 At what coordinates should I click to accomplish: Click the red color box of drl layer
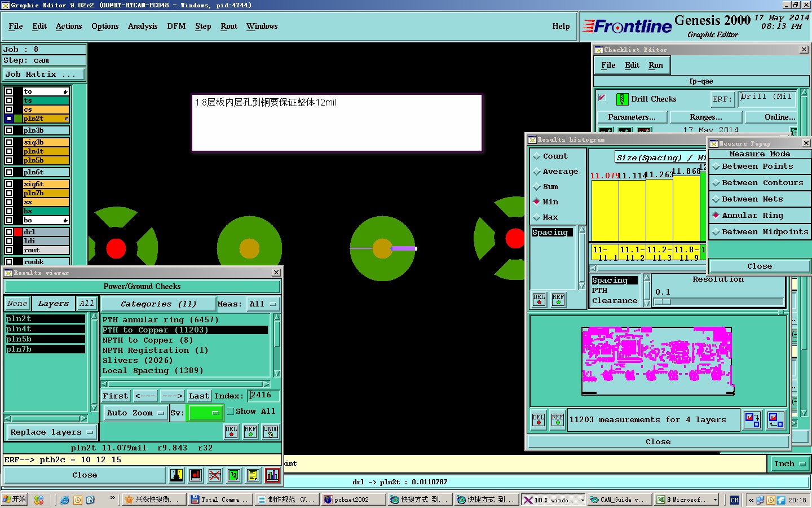[18, 232]
